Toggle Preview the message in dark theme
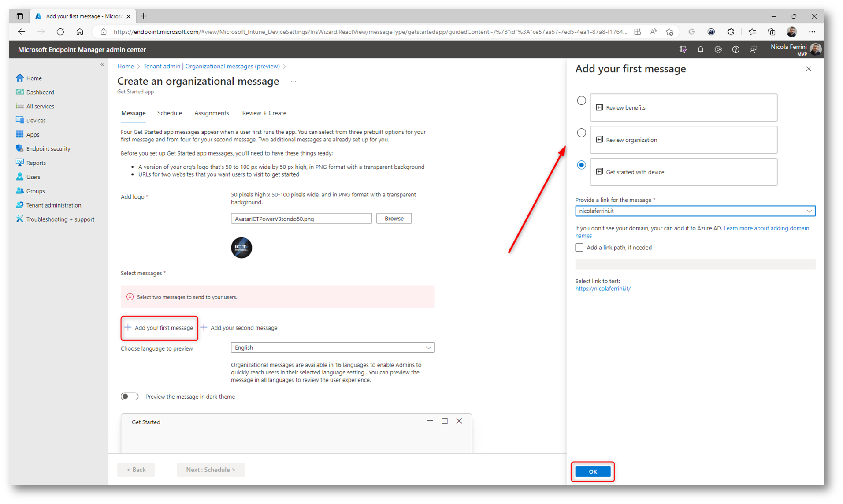 click(130, 397)
